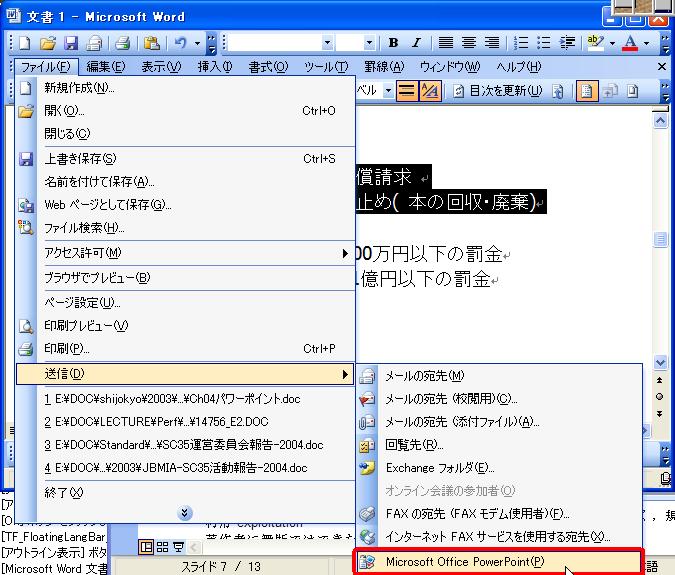
Task: Choose 新規作成 from File menu
Action: [x=185, y=88]
